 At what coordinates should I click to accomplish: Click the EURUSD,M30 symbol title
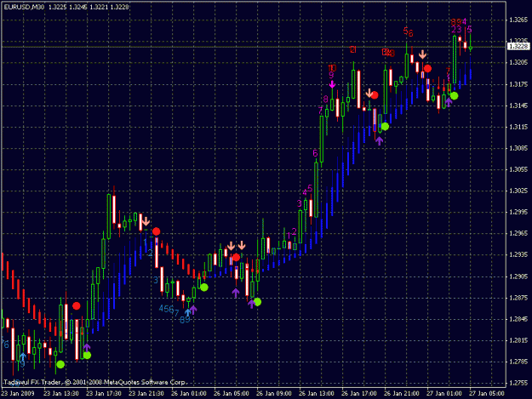pos(24,7)
